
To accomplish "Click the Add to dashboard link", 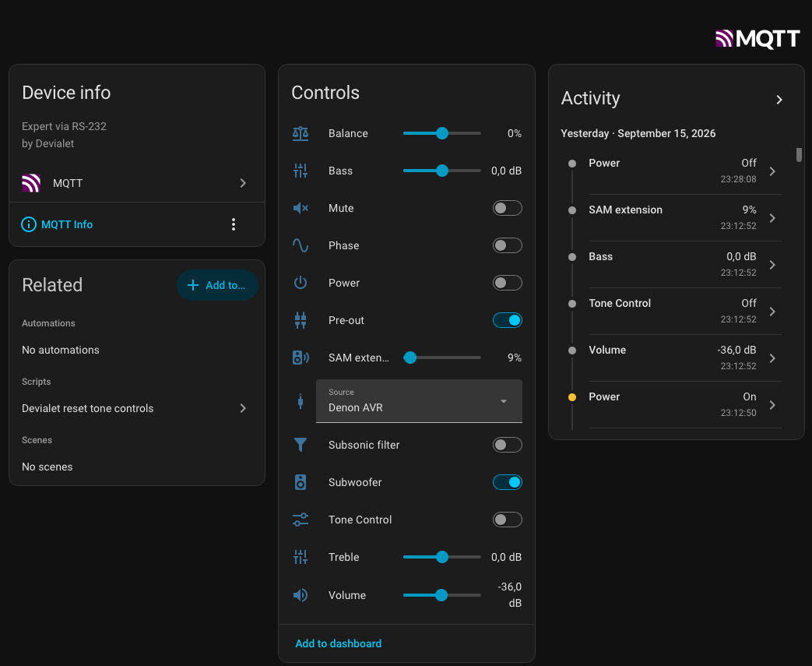I will 338,643.
